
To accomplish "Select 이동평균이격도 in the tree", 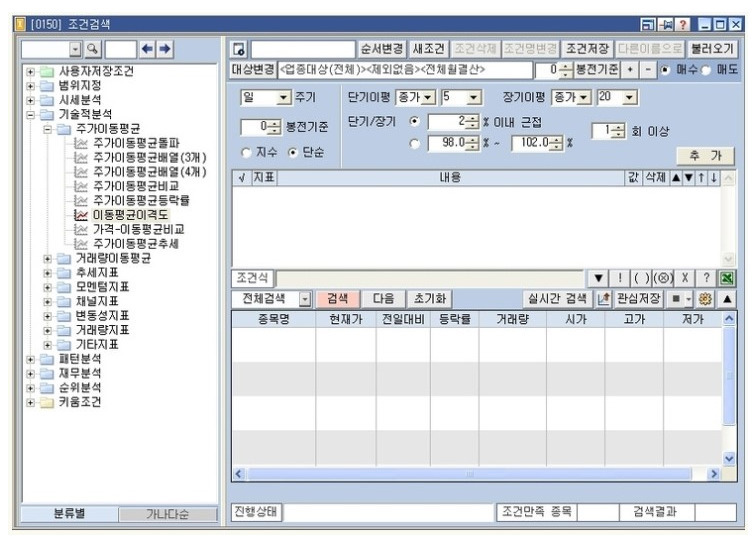I will coord(130,215).
